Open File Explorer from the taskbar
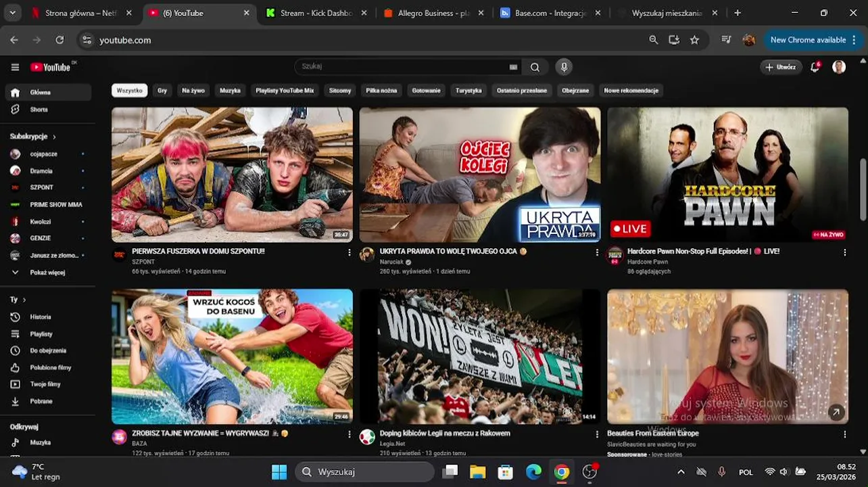Screen dimensions: 868x487 pos(477,471)
